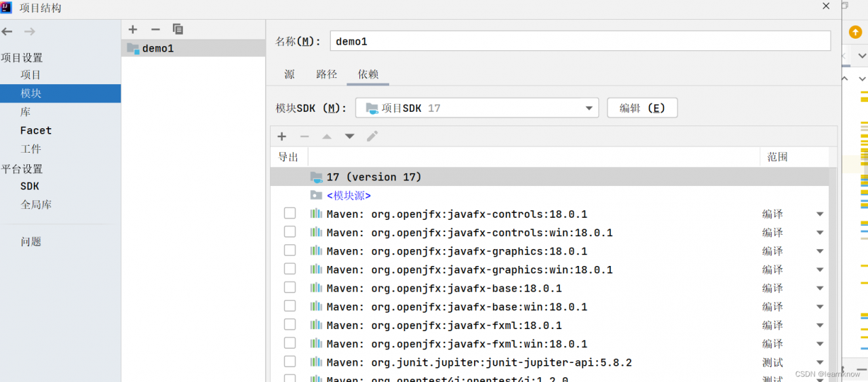Add a dependency with the plus icon
Screen dimensions: 868x382
[x=282, y=136]
